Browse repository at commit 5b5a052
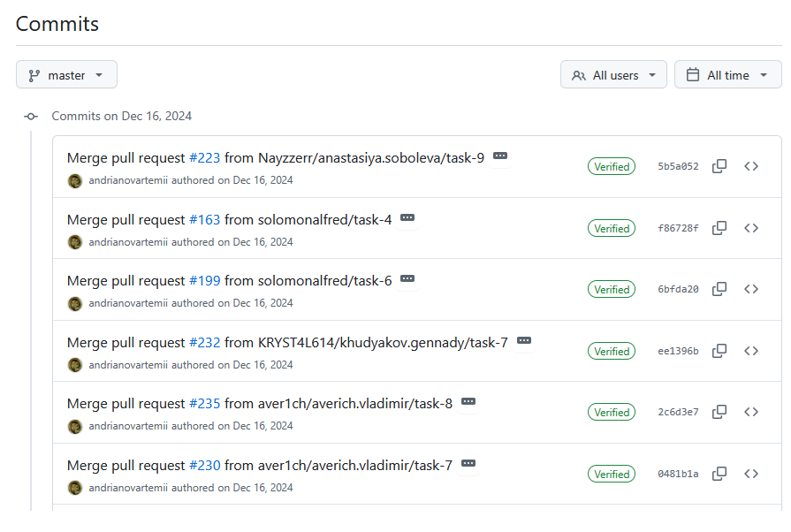 [x=751, y=166]
